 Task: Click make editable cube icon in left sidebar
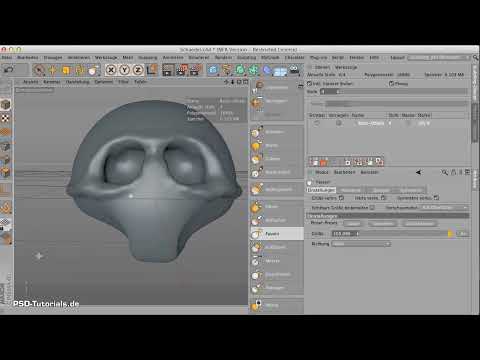click(6, 105)
